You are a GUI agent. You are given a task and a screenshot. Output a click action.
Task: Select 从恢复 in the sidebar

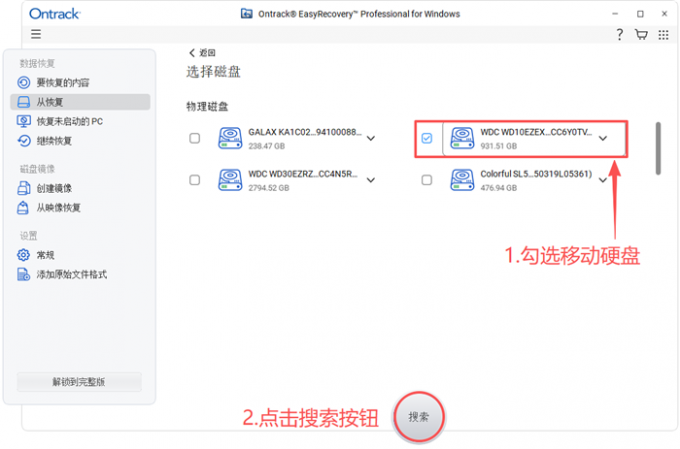click(80, 102)
